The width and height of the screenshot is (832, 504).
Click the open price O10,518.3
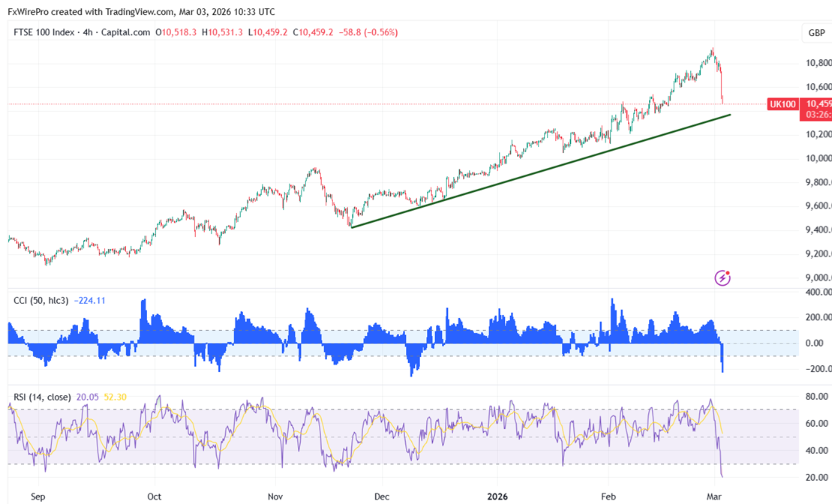point(176,32)
